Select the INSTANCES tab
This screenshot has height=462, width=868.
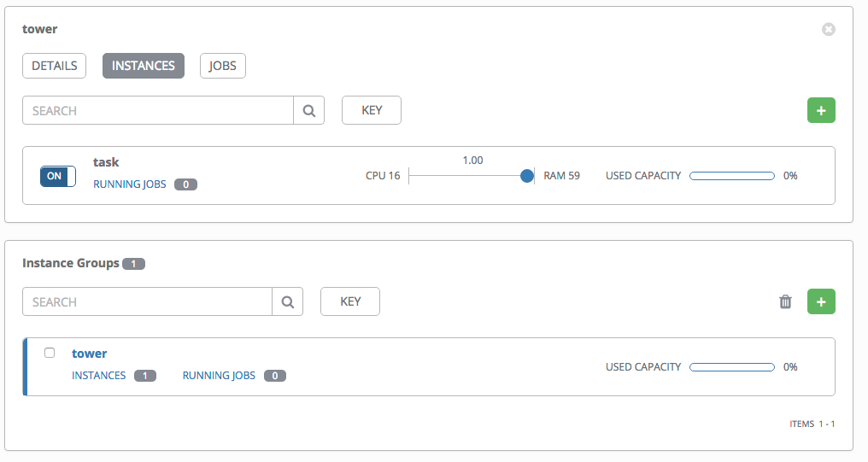(x=144, y=66)
